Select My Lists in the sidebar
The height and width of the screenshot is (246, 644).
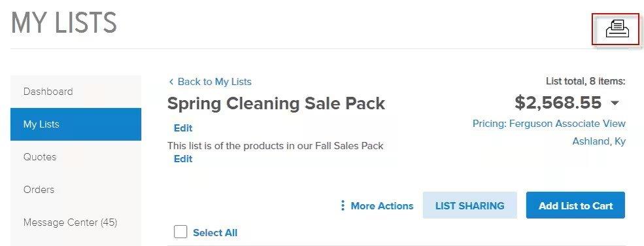[x=76, y=124]
